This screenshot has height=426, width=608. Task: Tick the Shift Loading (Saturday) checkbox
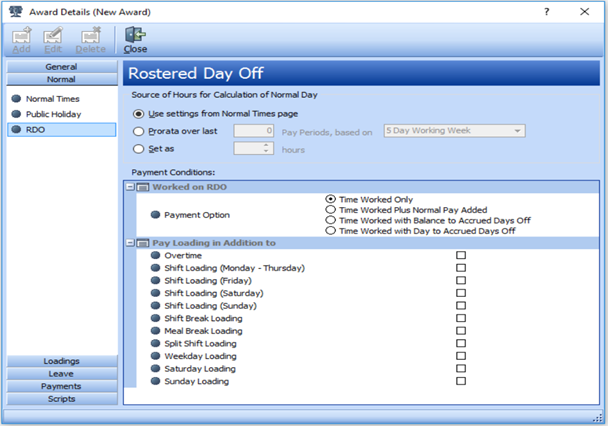point(461,293)
